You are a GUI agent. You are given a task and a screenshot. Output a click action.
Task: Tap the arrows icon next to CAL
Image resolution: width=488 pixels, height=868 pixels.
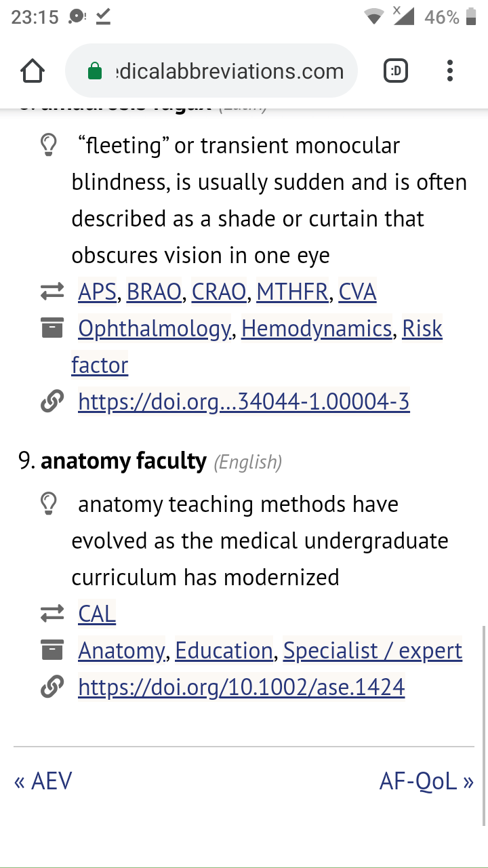pos(52,614)
